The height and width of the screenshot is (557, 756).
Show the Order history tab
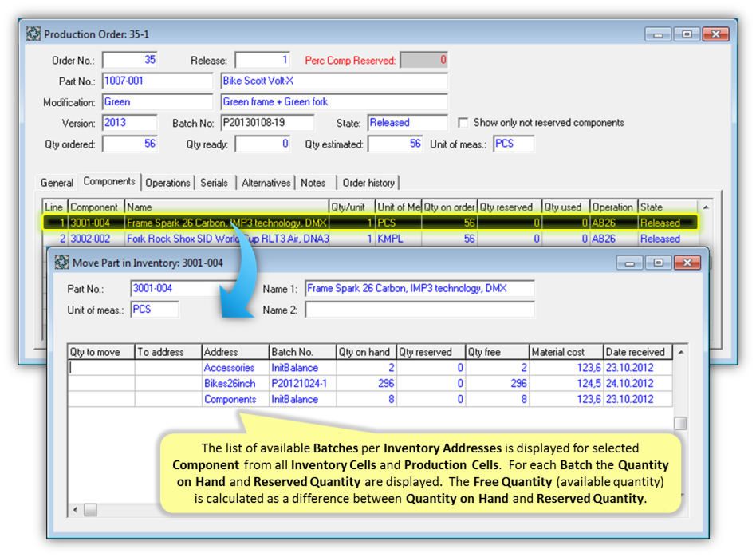[x=368, y=183]
